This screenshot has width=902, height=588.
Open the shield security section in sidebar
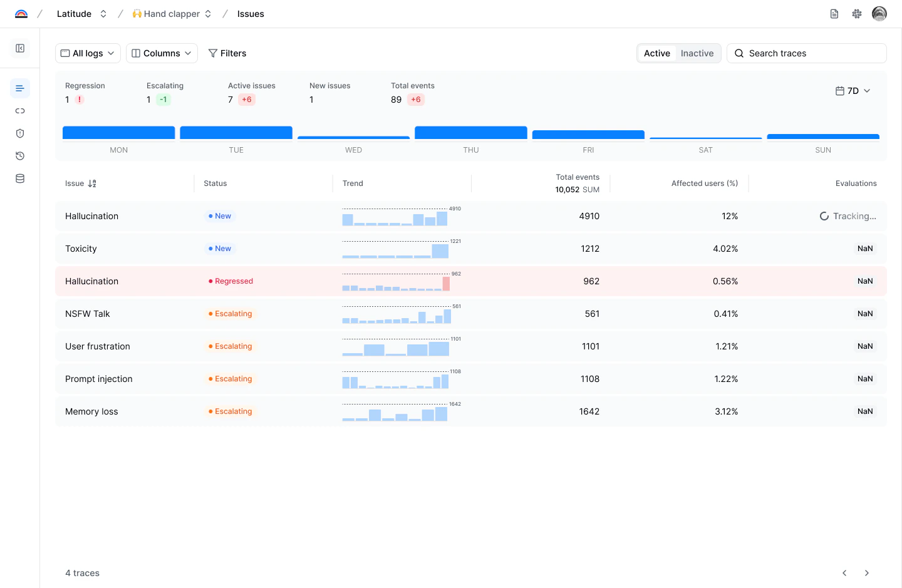19,133
